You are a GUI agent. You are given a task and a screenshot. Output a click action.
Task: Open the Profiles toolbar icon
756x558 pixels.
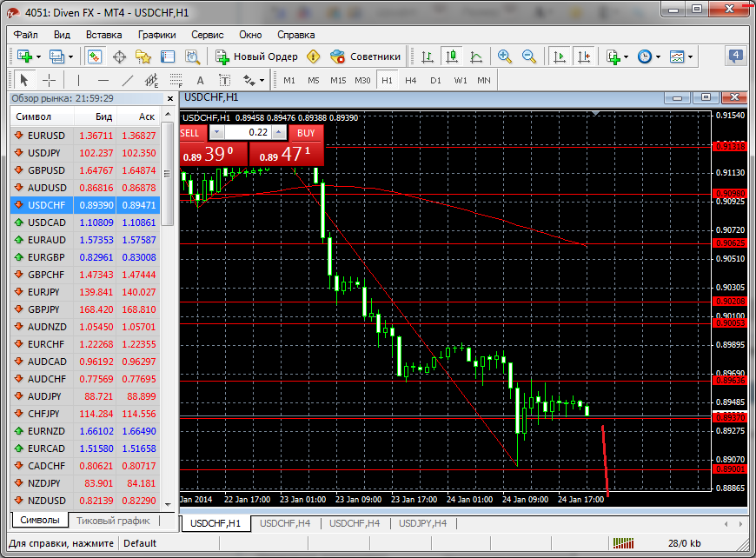point(56,56)
